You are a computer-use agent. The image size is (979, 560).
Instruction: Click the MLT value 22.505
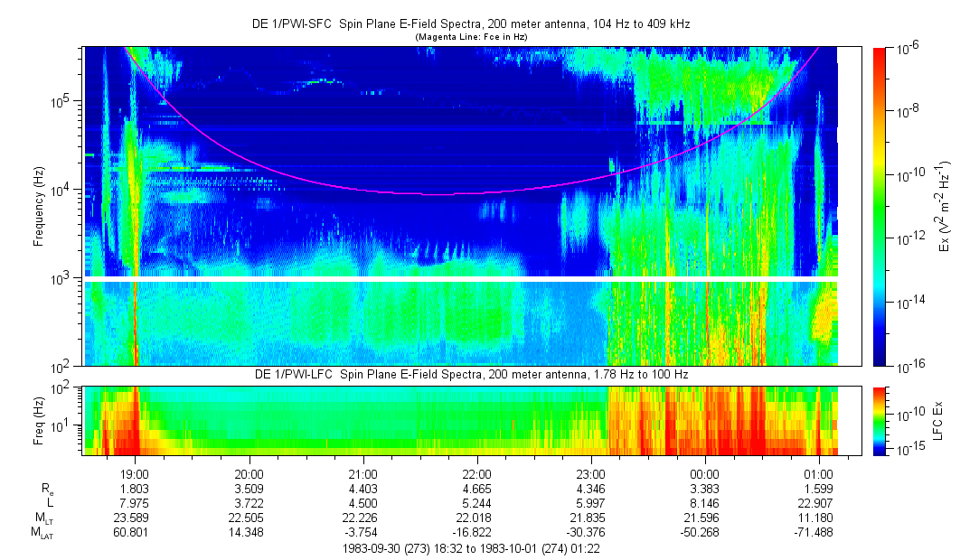[246, 518]
